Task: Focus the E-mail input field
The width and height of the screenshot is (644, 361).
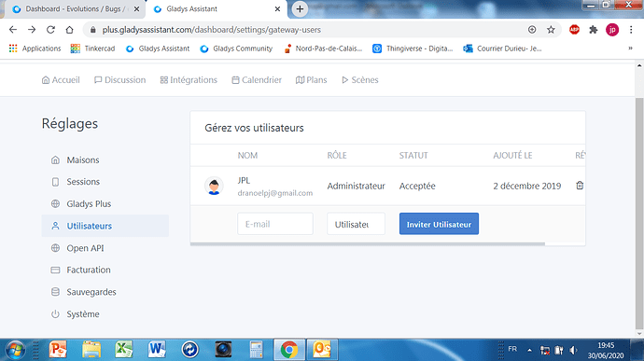Action: tap(275, 224)
